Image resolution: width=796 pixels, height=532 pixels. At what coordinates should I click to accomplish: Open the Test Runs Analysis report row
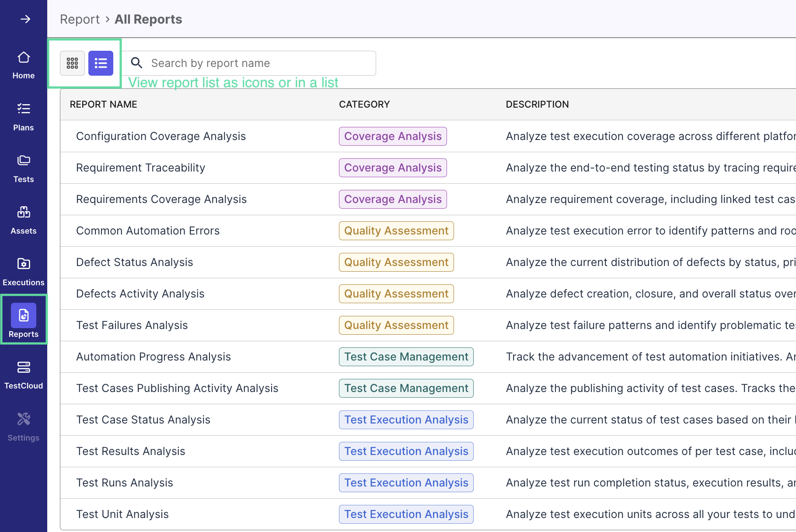click(124, 483)
